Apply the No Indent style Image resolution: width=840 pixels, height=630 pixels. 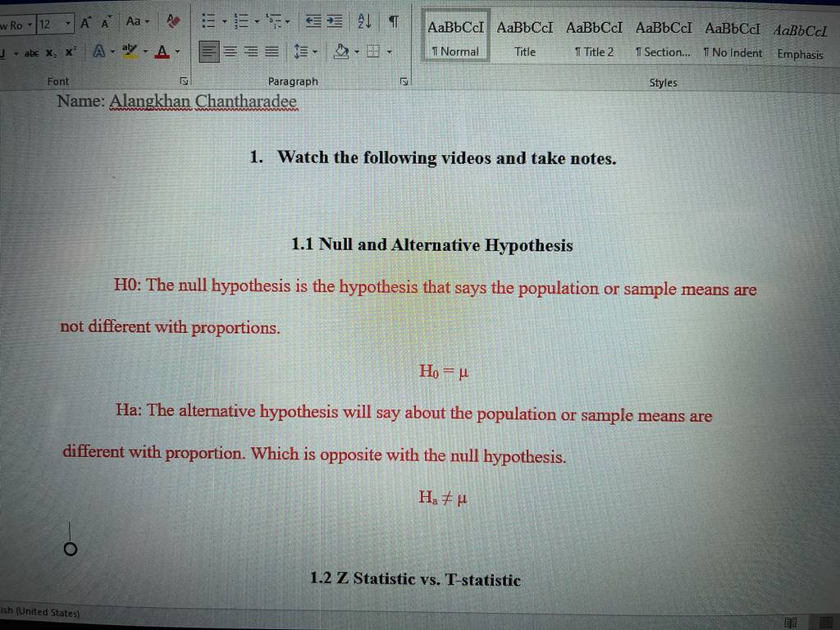[x=733, y=39]
